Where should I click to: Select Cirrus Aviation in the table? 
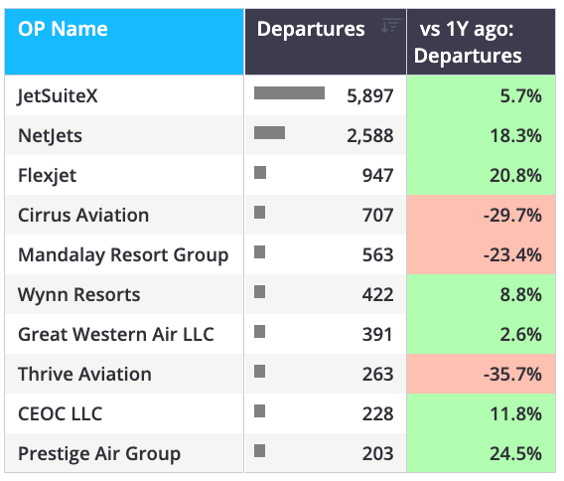coord(83,215)
